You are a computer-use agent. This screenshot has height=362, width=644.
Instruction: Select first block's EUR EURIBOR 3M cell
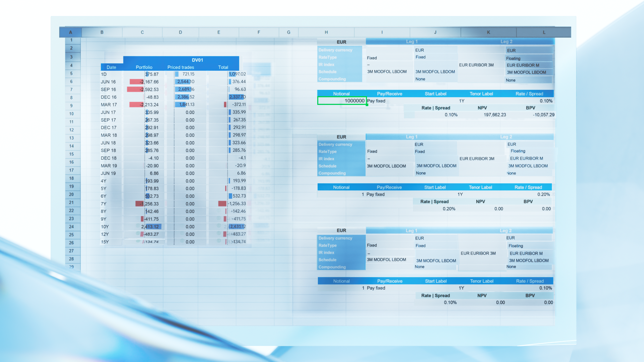[x=476, y=65]
